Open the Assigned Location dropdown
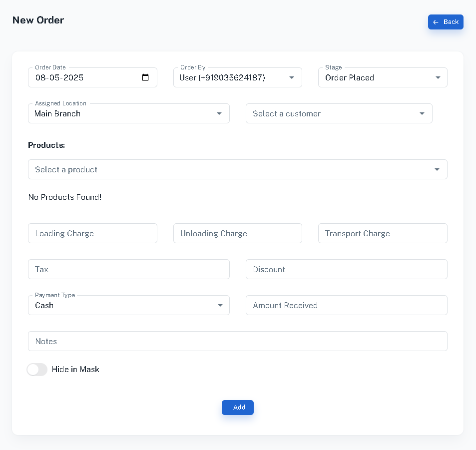This screenshot has width=476, height=450. [129, 113]
